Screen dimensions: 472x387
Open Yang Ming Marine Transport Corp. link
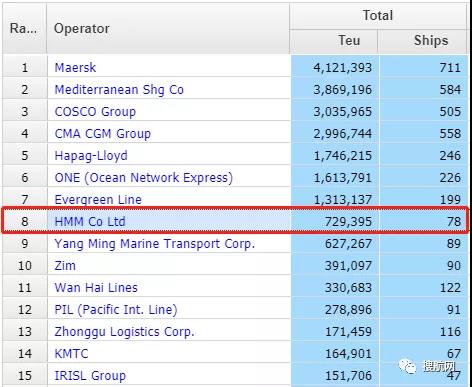coord(155,244)
